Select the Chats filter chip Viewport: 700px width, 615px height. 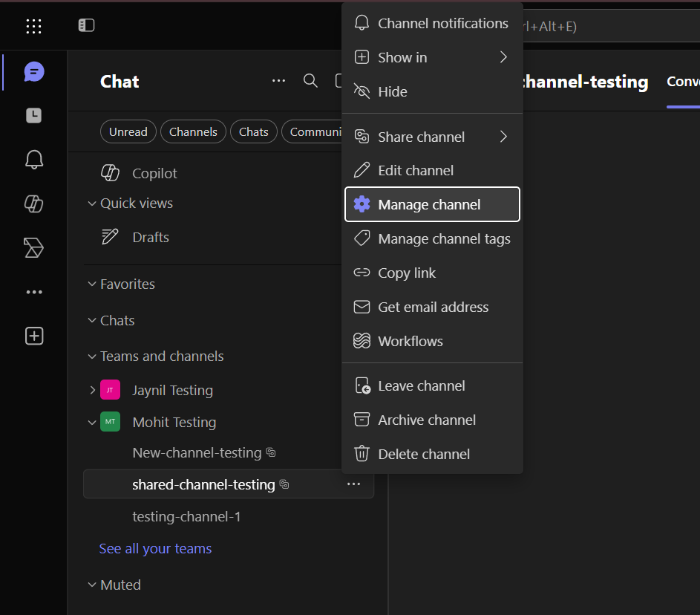click(254, 131)
